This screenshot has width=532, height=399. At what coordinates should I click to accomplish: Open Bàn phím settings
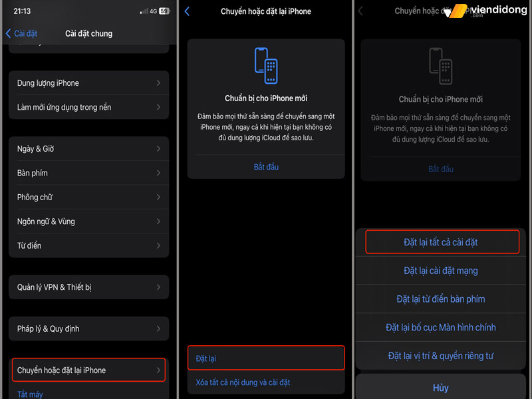click(x=88, y=173)
